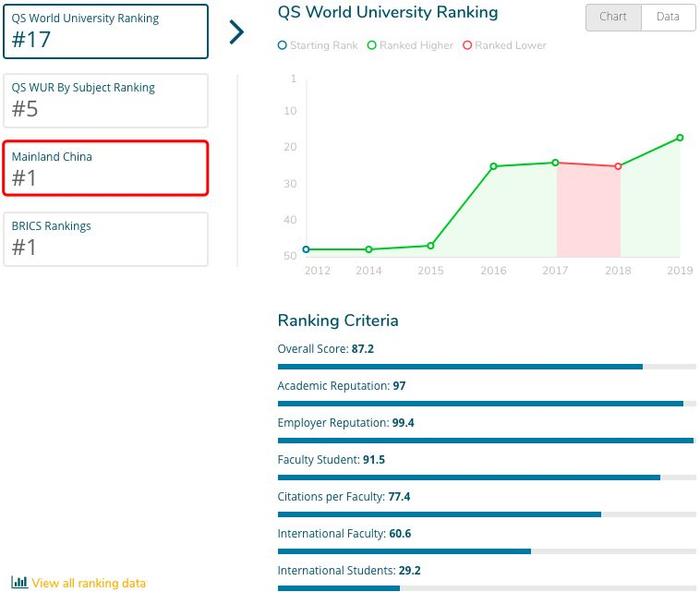Screen dimensions: 700x593
Task: Click the red 2018 ranked lower point
Action: point(618,166)
